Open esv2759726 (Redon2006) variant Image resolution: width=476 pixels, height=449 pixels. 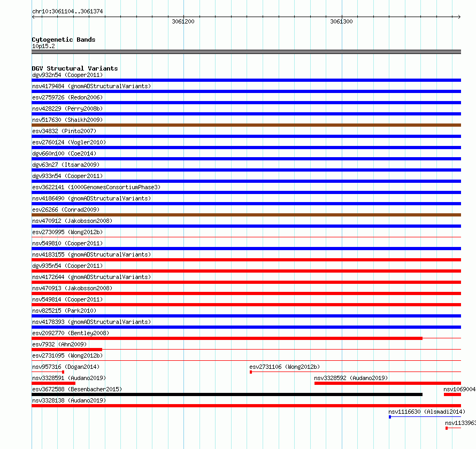click(67, 97)
